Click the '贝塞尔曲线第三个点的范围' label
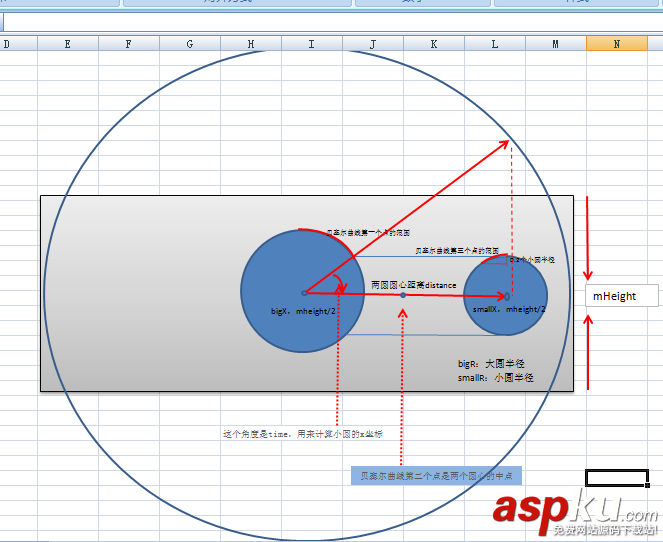Screen dimensions: 663x542 pos(457,251)
